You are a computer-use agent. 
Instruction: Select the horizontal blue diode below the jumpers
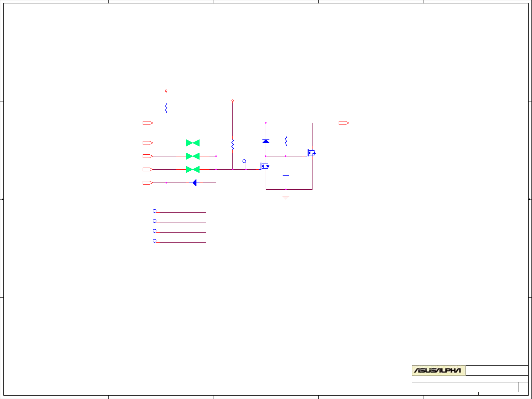click(x=194, y=183)
